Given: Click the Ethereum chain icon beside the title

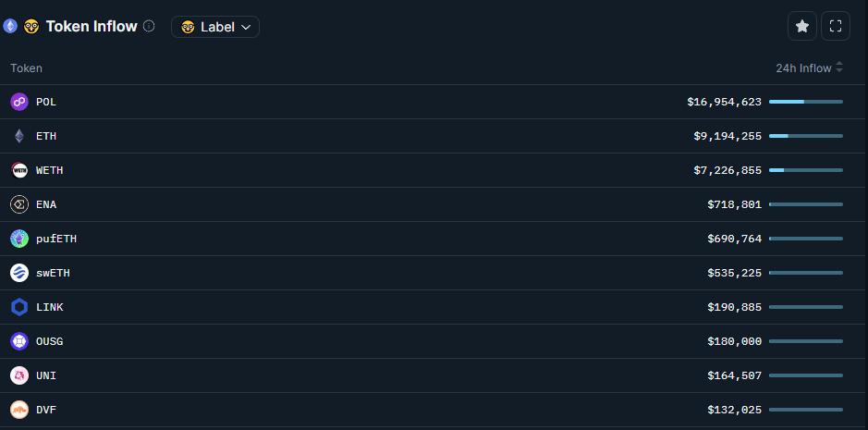Looking at the screenshot, I should (x=10, y=27).
